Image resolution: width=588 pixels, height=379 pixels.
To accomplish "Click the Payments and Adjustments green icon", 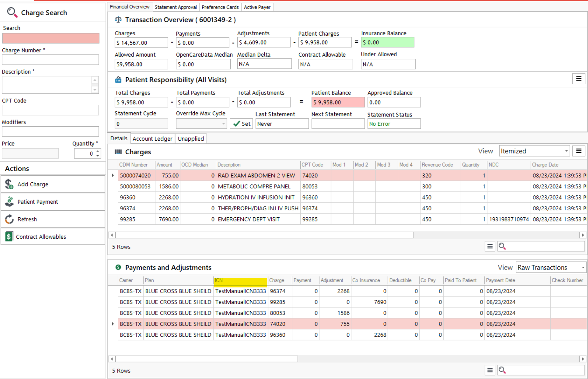I will [x=118, y=267].
